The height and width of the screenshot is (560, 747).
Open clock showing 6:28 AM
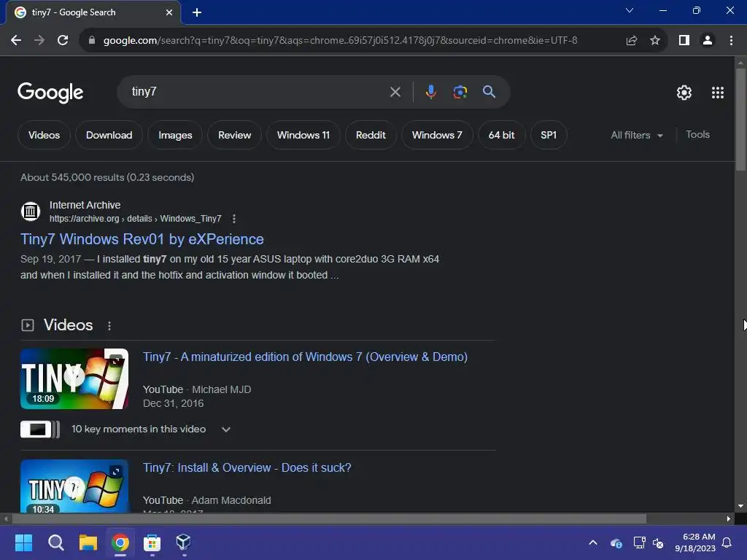click(695, 542)
